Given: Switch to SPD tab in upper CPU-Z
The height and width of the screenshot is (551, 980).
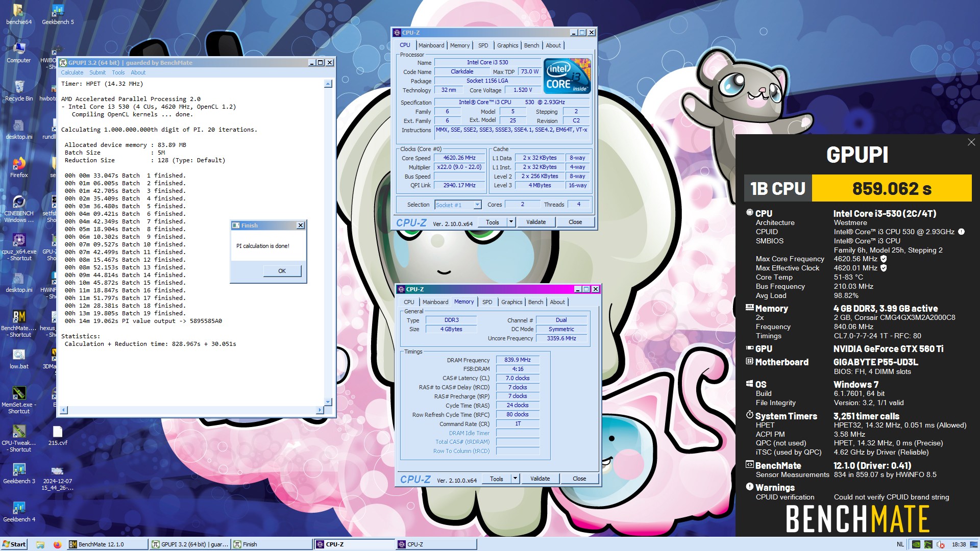Looking at the screenshot, I should point(483,45).
